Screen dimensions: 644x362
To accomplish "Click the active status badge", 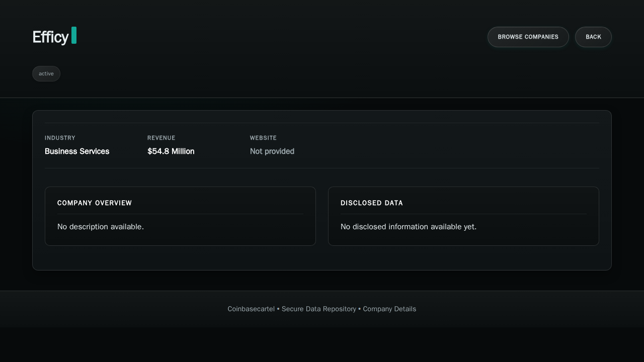I will click(46, 73).
